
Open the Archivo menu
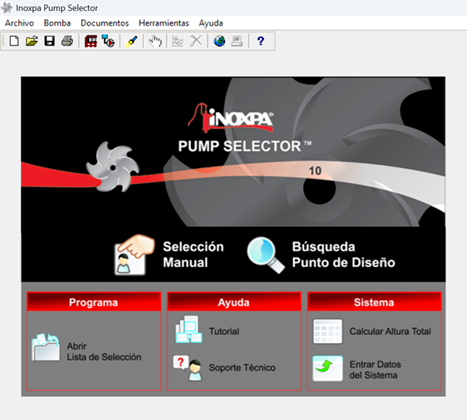[19, 23]
